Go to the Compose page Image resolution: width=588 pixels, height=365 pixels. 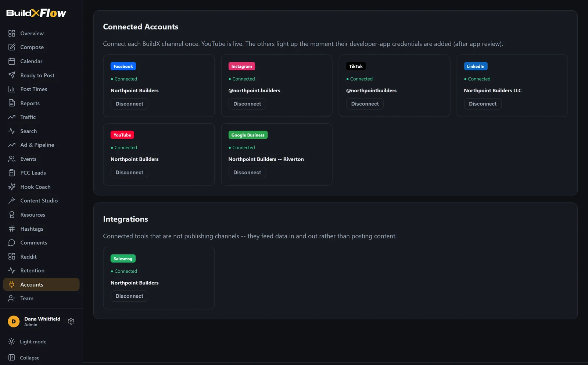pos(41,47)
